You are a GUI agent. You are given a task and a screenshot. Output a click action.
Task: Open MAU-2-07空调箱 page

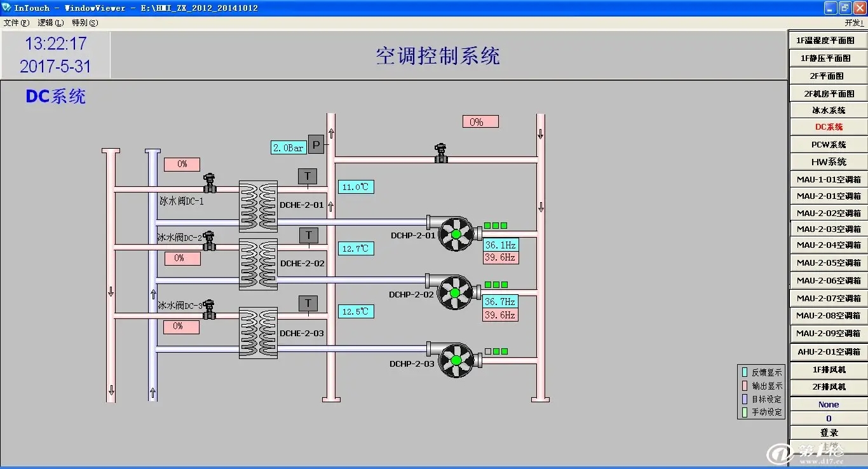point(829,298)
